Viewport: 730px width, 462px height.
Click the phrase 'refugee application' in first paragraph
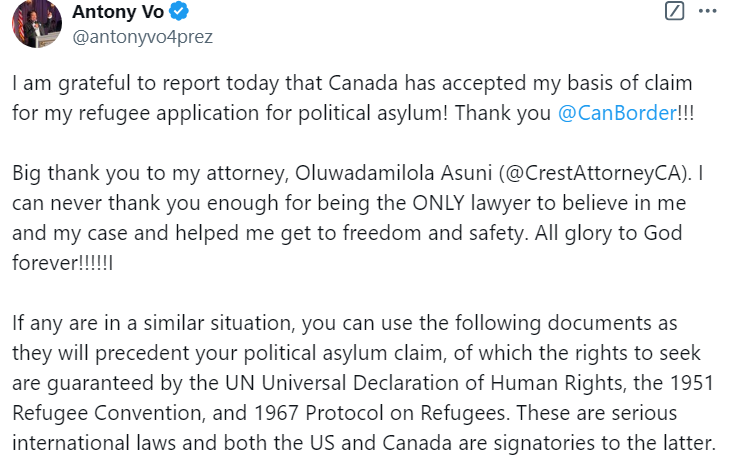(x=168, y=114)
